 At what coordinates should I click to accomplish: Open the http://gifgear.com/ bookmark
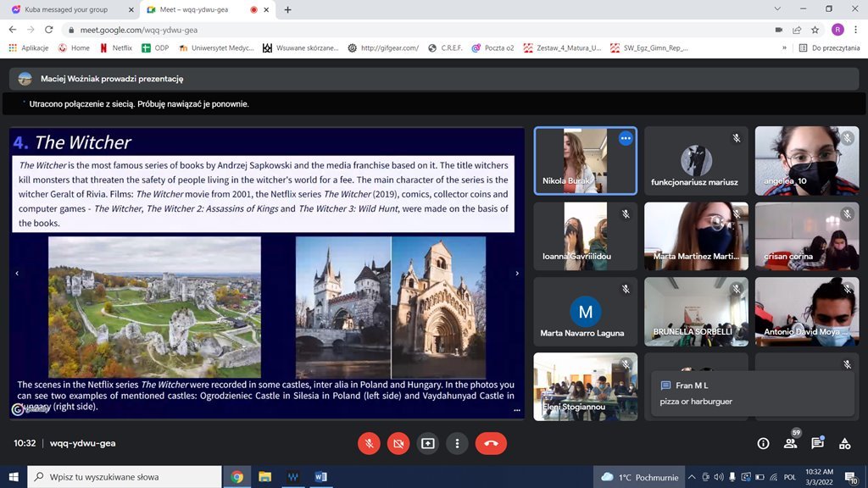[383, 48]
